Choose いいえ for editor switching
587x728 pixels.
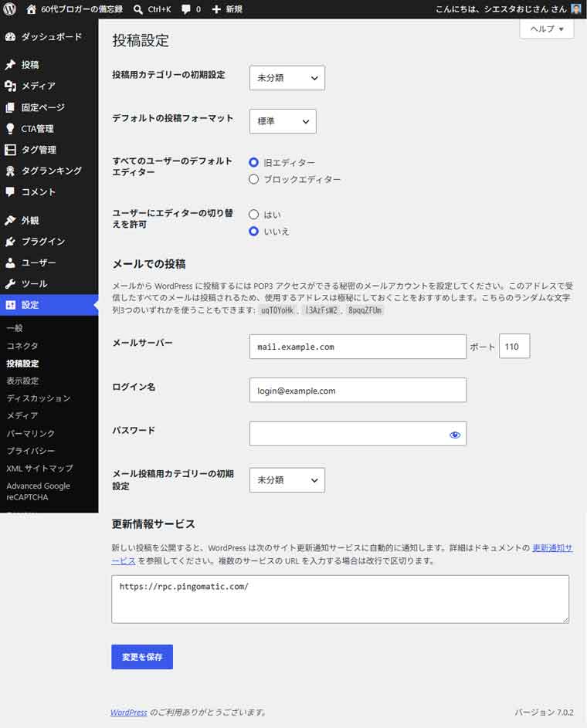[253, 231]
